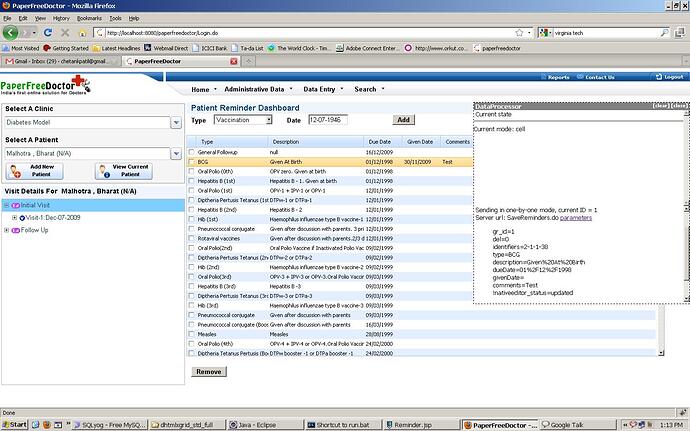Open Java - Eclipse taskbar item

tap(265, 425)
